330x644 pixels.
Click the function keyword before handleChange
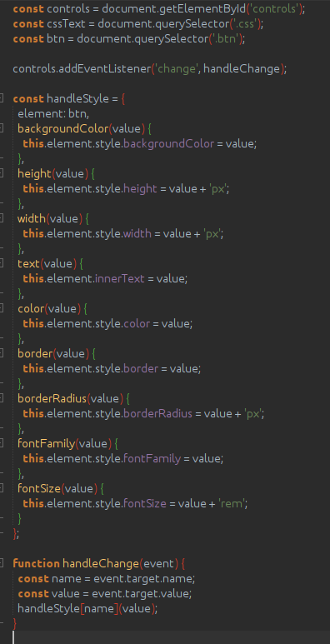36,563
